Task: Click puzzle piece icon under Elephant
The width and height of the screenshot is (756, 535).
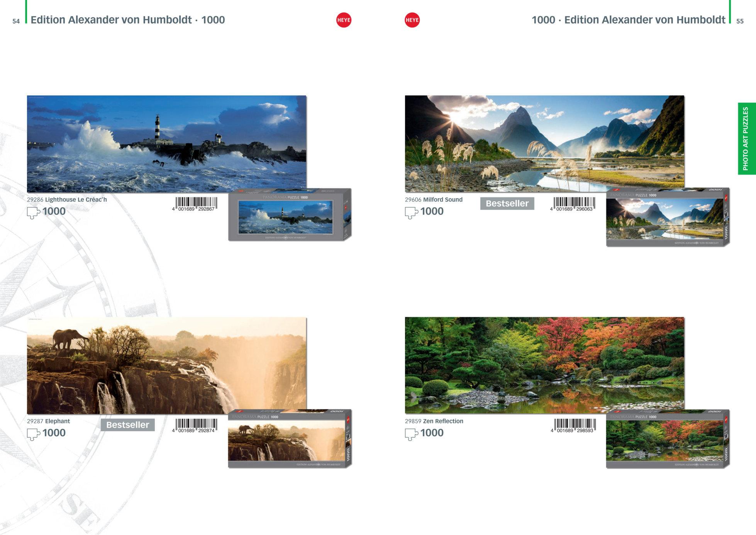Action: pyautogui.click(x=33, y=434)
